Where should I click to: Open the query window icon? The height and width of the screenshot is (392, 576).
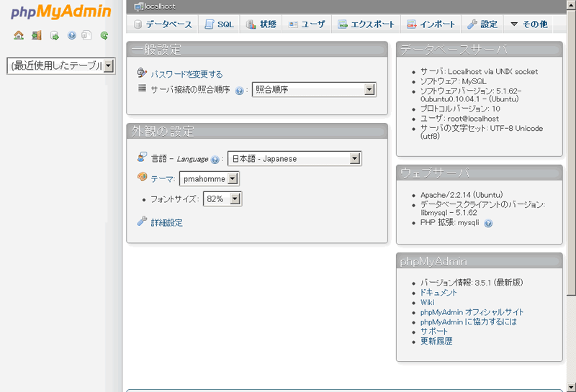(x=55, y=35)
